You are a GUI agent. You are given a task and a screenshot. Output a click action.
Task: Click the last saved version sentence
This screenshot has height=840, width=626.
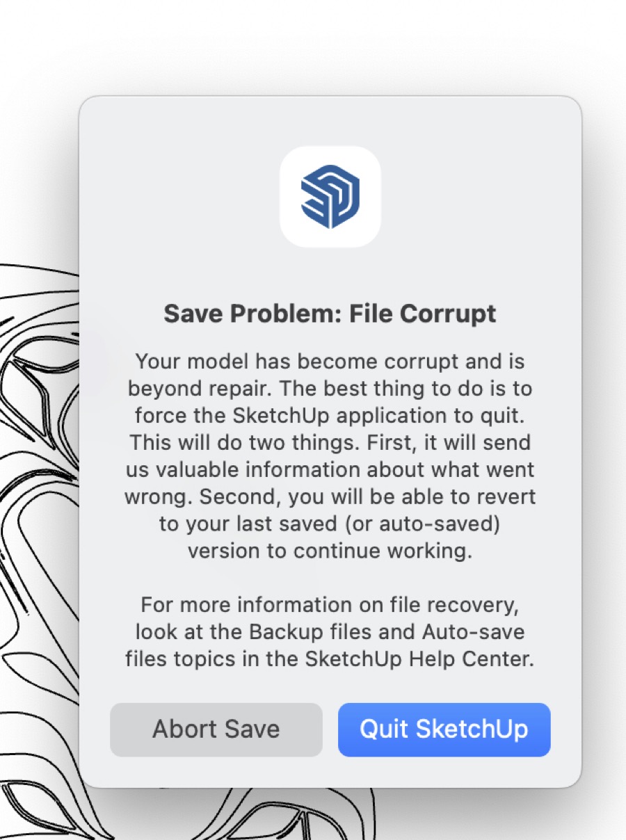tap(330, 524)
